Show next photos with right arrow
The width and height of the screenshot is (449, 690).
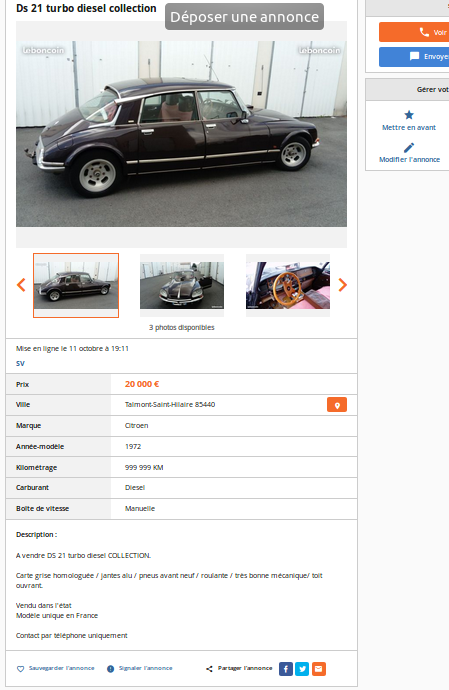tap(342, 285)
